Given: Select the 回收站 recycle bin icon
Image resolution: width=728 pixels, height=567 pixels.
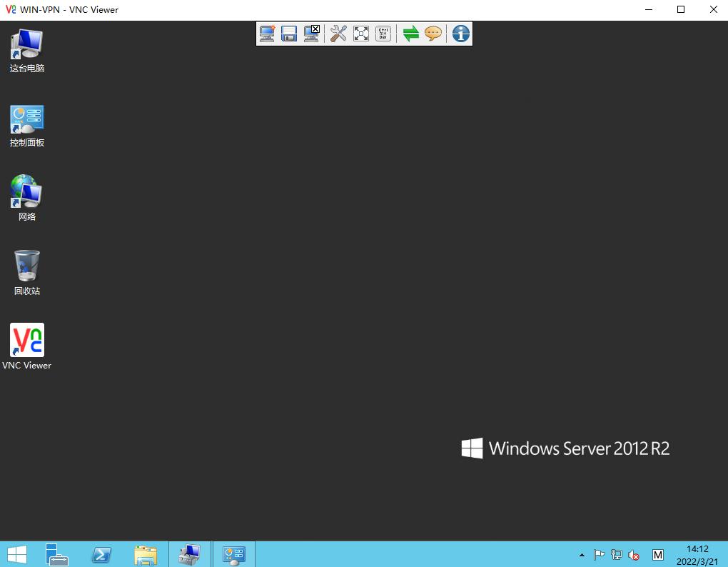Looking at the screenshot, I should click(x=27, y=273).
